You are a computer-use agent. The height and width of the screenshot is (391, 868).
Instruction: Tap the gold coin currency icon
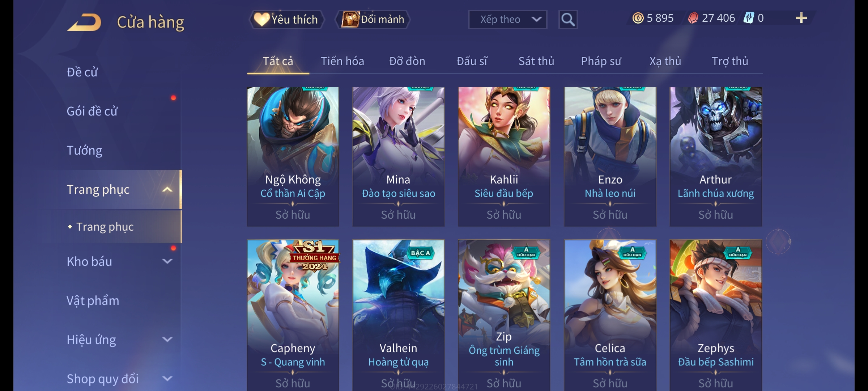click(638, 18)
